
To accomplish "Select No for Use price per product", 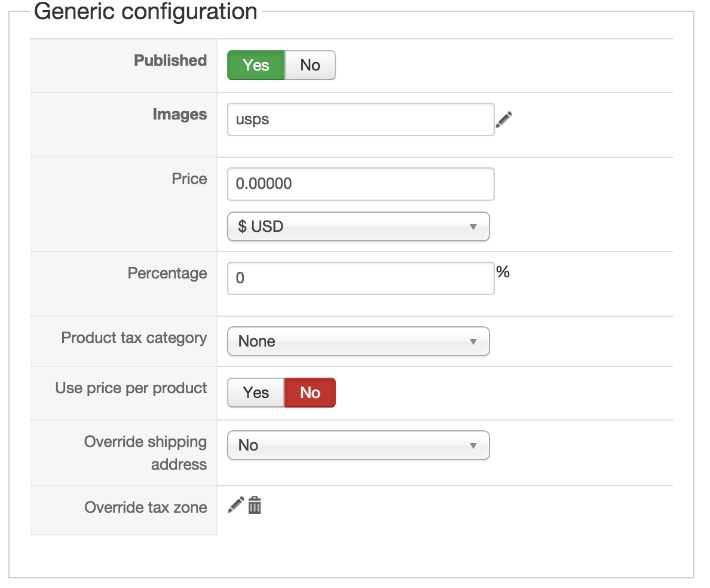I will tap(310, 393).
